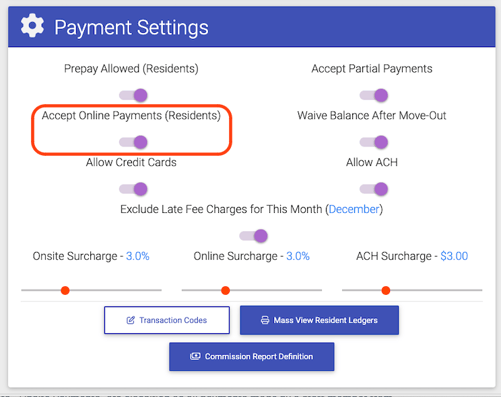Screen dimensions: 501x397
Task: Click the printer icon in Mass View button
Action: click(265, 320)
